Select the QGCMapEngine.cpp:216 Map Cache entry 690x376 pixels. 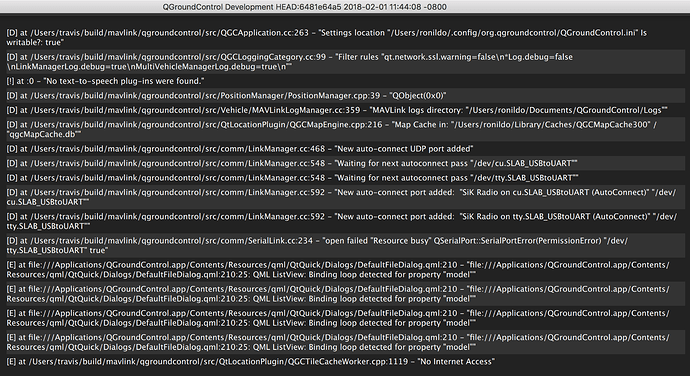[345, 129]
